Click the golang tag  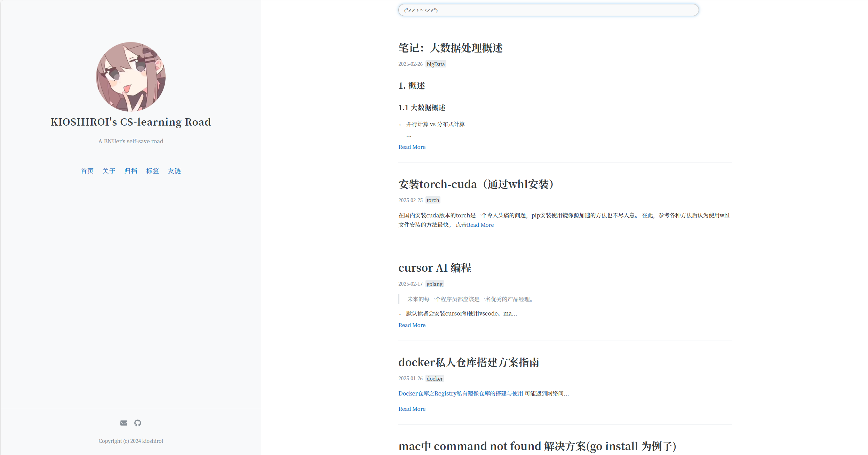click(435, 284)
